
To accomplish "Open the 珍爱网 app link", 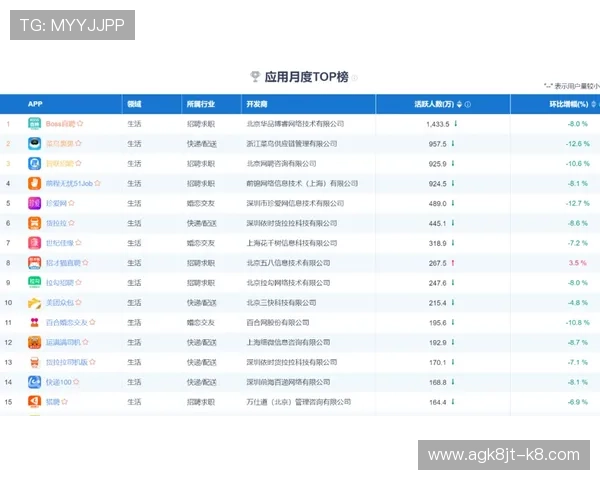I will coord(56,204).
